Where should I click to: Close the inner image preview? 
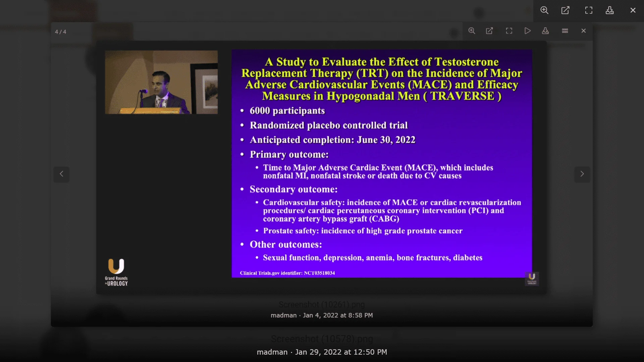583,31
